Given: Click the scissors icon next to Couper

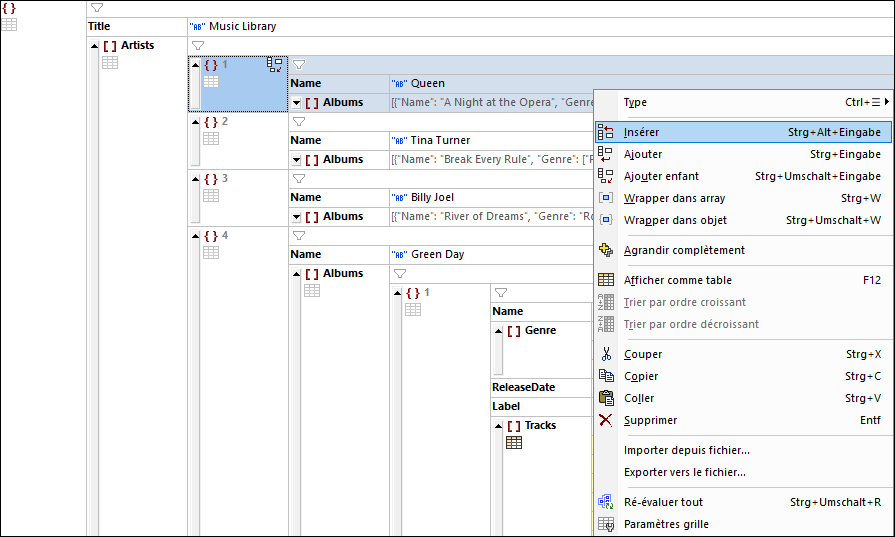Looking at the screenshot, I should (606, 354).
